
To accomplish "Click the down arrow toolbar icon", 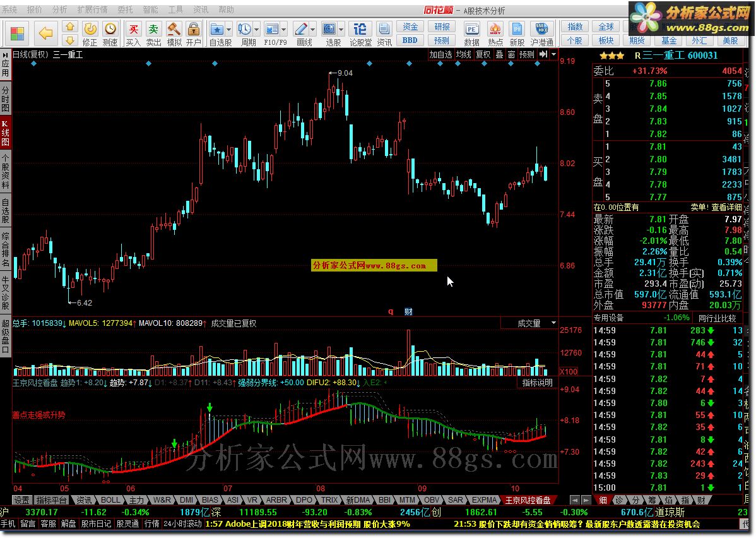I will (70, 40).
